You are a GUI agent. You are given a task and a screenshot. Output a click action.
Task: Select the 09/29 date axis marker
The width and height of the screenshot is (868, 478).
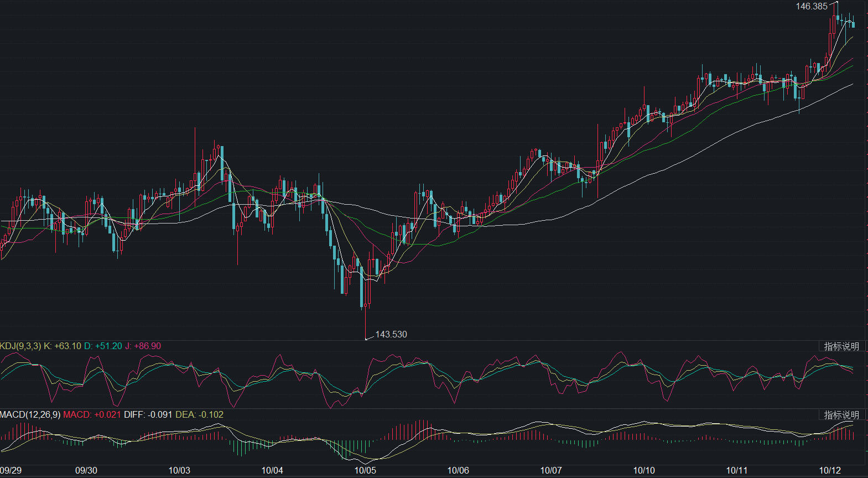coord(11,471)
